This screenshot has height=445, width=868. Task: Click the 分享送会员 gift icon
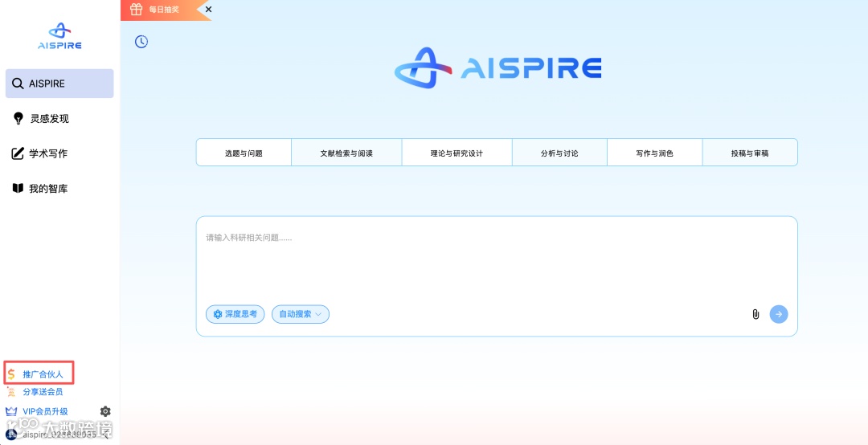click(11, 392)
